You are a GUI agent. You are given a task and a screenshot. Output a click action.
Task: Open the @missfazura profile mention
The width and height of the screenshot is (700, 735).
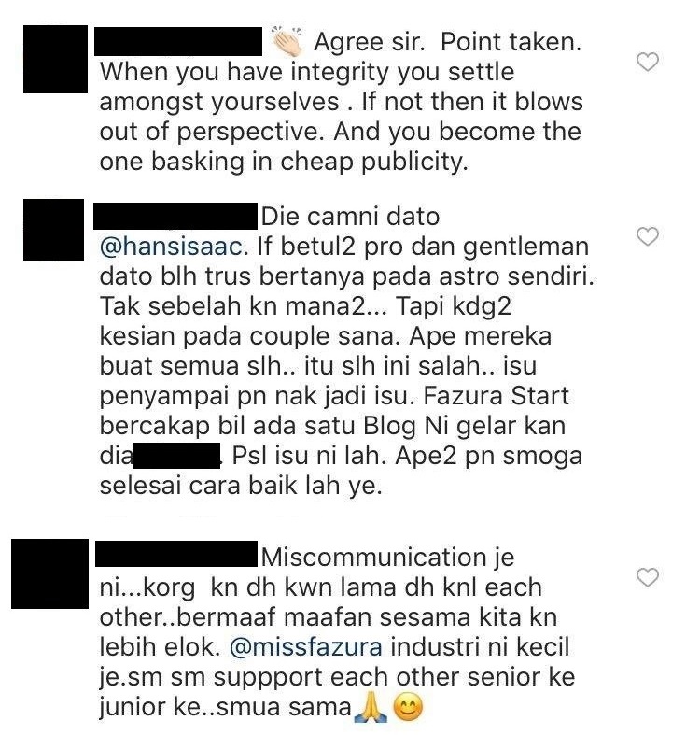click(306, 647)
